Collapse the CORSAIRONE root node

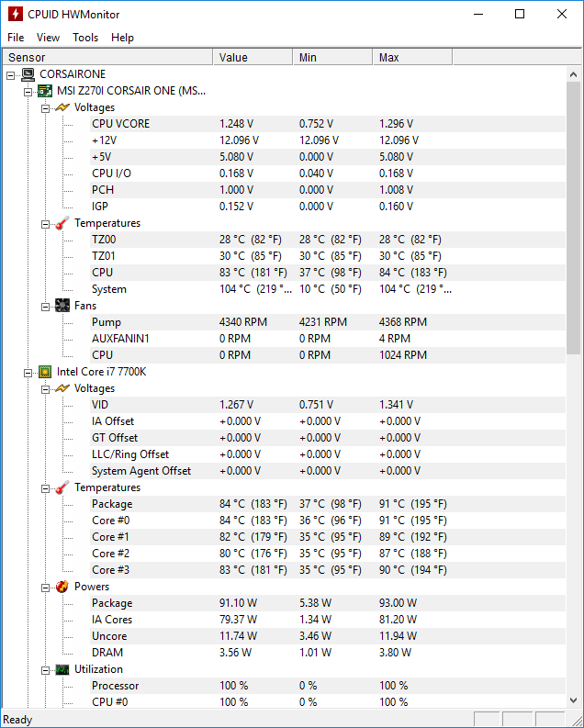[11, 75]
